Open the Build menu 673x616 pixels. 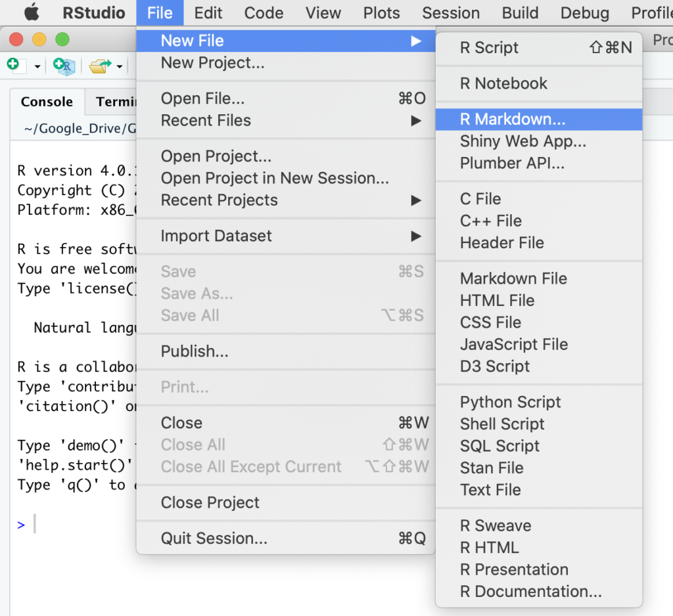[521, 13]
